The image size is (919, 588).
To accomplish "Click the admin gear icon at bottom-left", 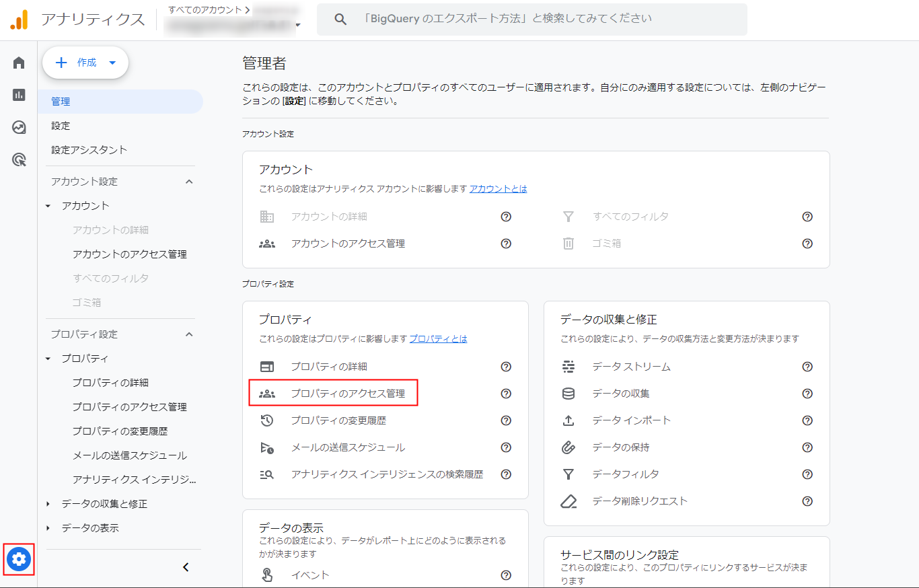I will coord(19,558).
